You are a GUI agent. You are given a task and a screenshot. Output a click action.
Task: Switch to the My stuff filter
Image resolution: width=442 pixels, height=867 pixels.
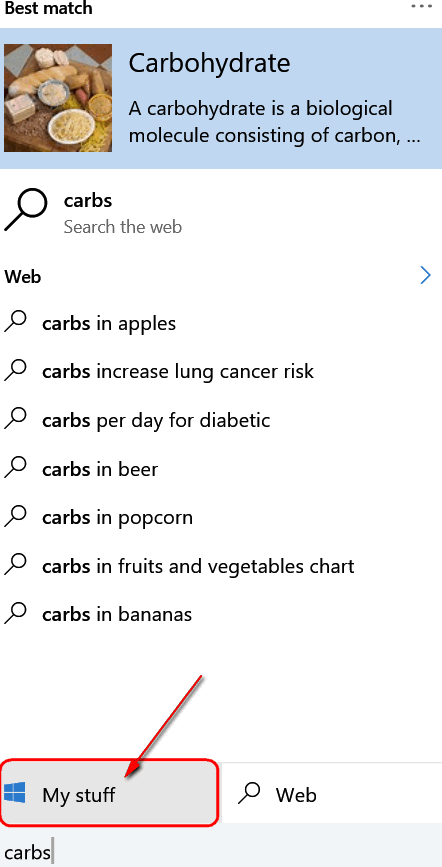point(108,794)
